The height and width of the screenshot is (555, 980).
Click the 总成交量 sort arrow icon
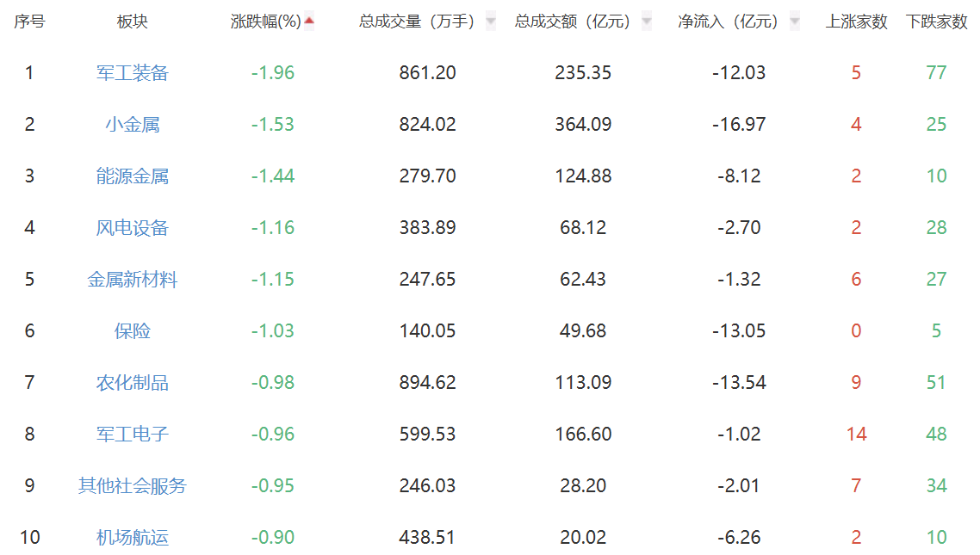[491, 22]
